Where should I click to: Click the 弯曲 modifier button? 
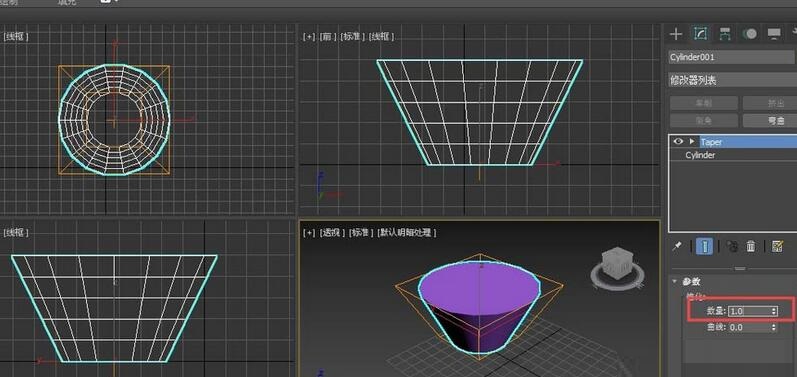(770, 120)
